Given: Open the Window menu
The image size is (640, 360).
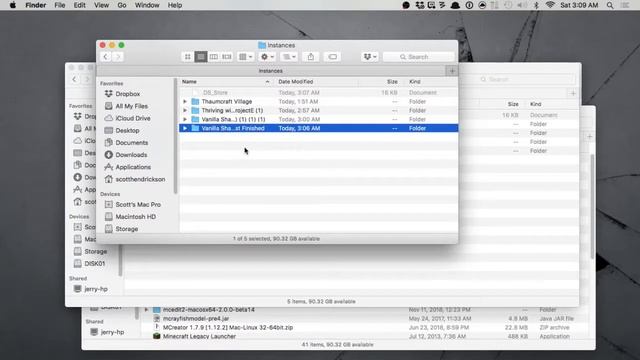Looking at the screenshot, I should [147, 5].
